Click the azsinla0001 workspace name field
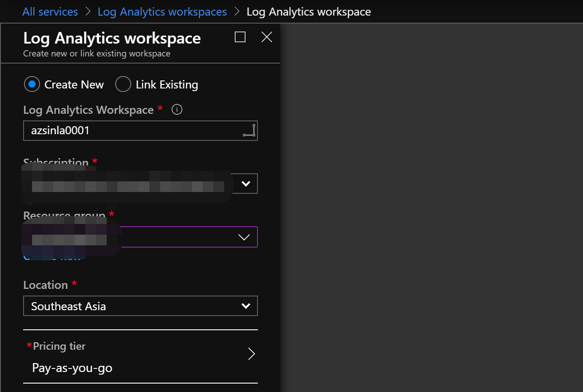The image size is (583, 392). 141,131
